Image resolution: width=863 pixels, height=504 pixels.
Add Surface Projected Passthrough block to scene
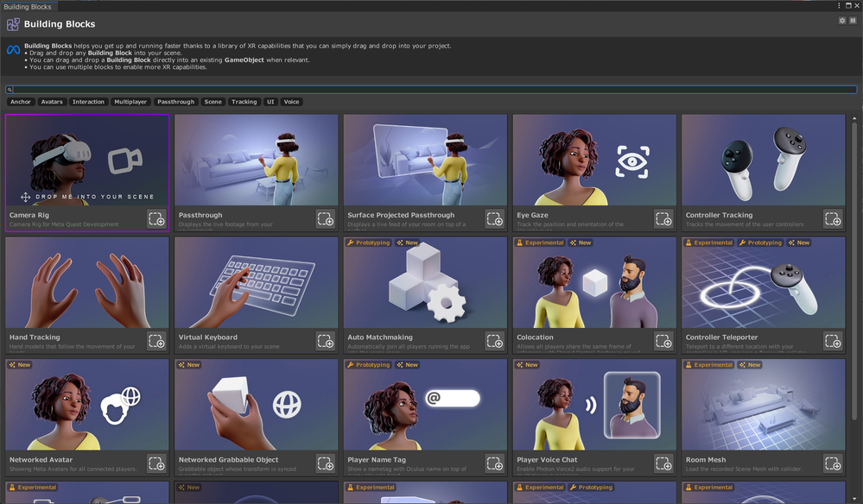click(495, 218)
